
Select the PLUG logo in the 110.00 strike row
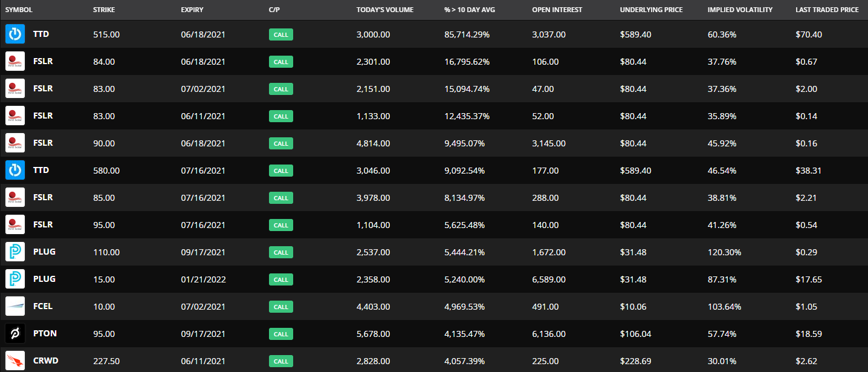pos(15,252)
